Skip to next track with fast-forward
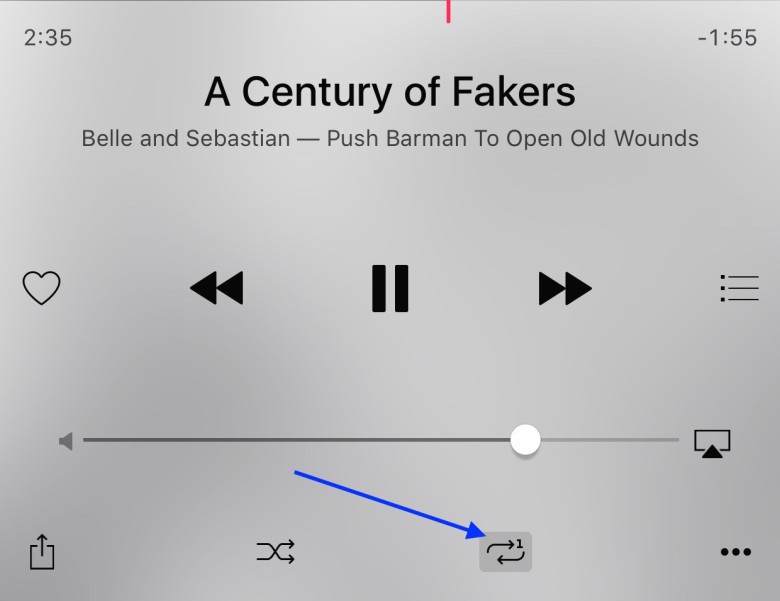The width and height of the screenshot is (780, 601). click(x=565, y=288)
